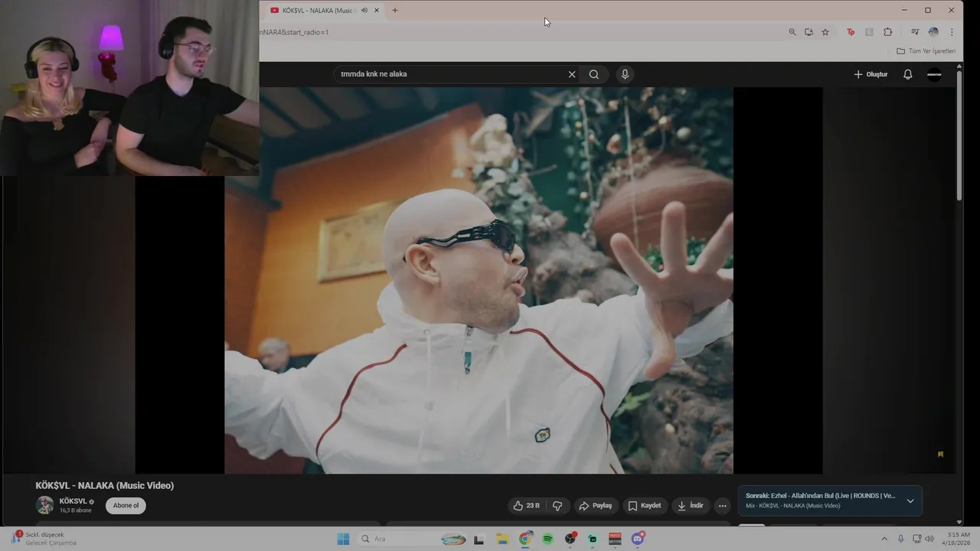
Task: Mute the tab using the speaker icon
Action: tap(364, 10)
